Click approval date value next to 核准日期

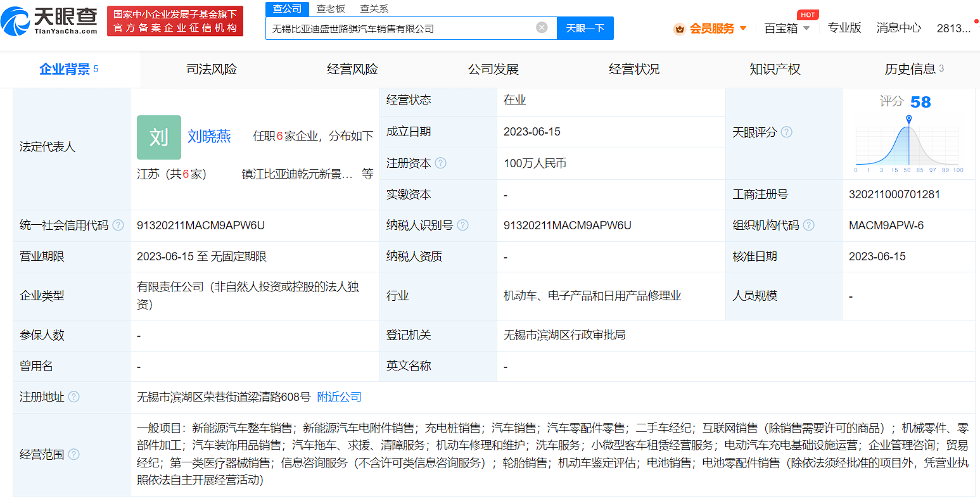coord(877,256)
